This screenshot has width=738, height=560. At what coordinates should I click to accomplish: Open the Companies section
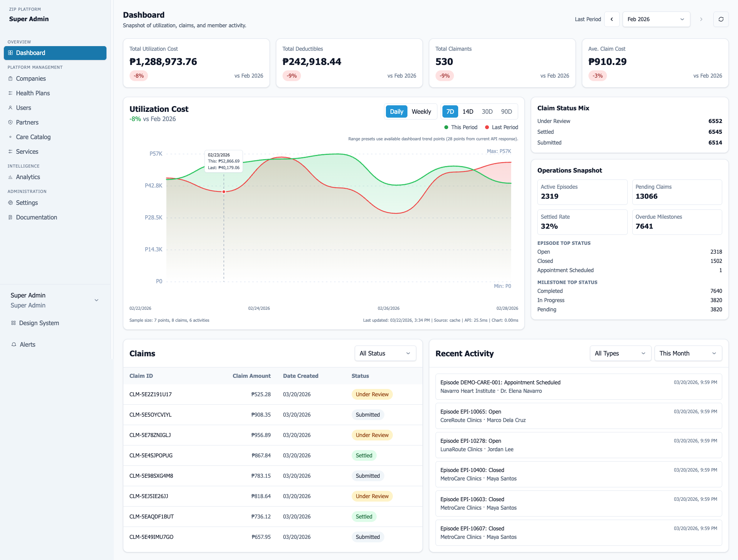click(x=31, y=78)
